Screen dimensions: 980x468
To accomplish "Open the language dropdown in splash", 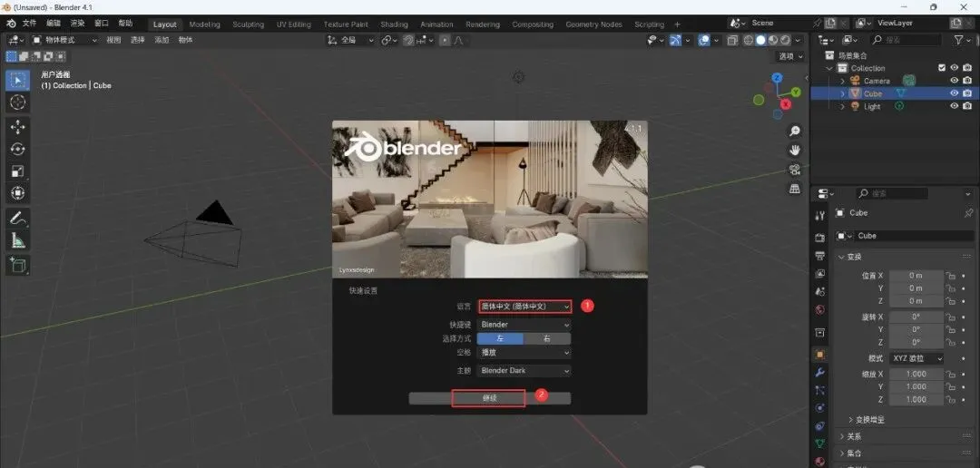I will (x=525, y=307).
